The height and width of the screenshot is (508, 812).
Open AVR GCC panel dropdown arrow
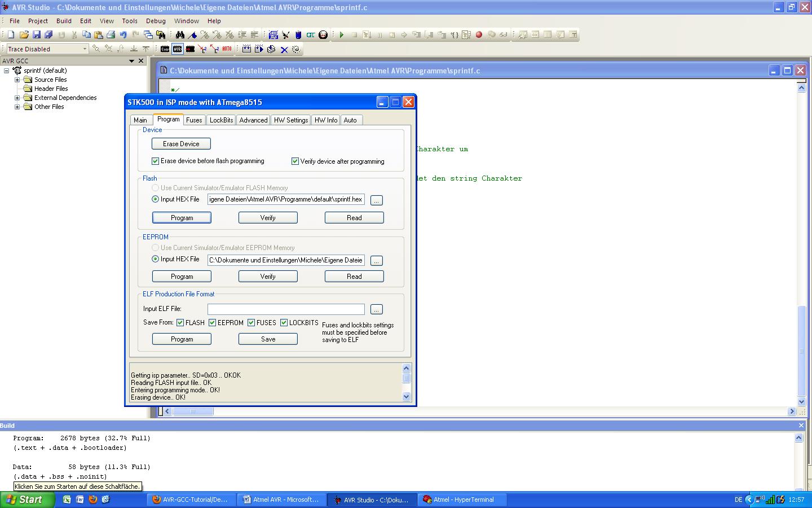[131, 61]
